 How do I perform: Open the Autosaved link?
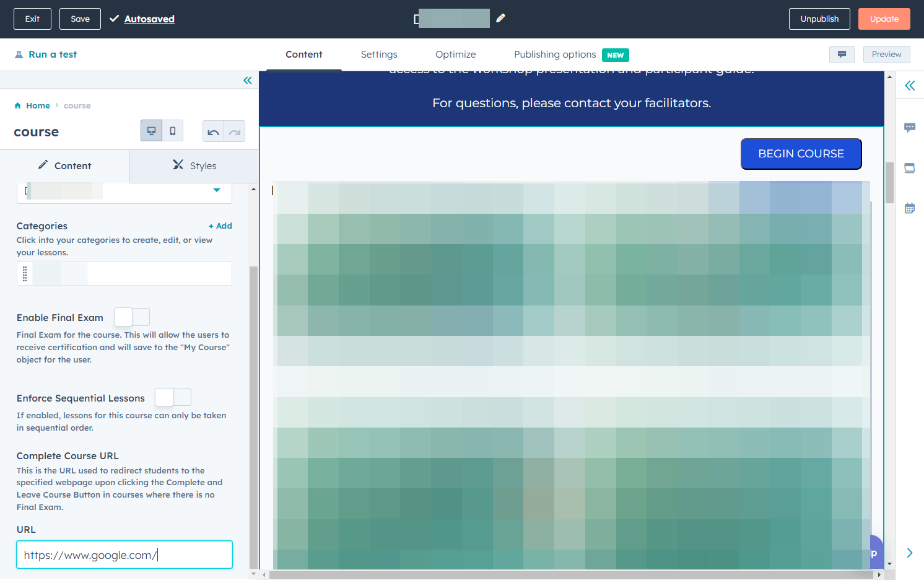[x=149, y=19]
